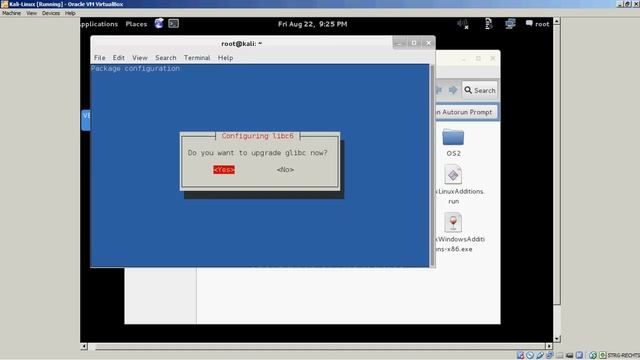Select the OS2 folder
Screen dimensions: 640x360
pos(453,138)
